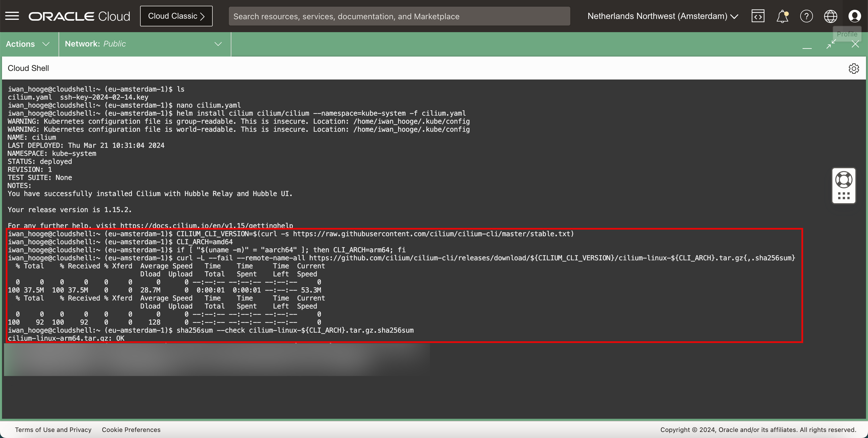Expand the Actions dropdown

pyautogui.click(x=28, y=44)
